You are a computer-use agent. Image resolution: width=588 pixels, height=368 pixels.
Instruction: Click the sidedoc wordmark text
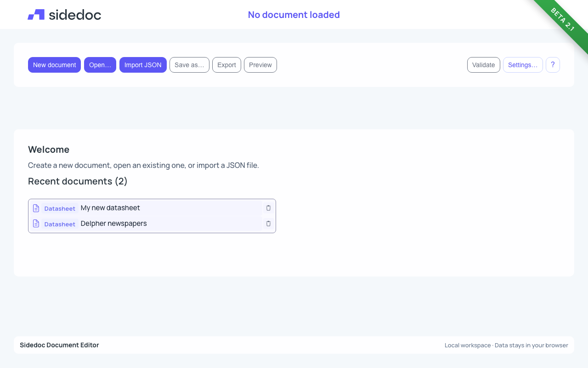[x=75, y=15]
